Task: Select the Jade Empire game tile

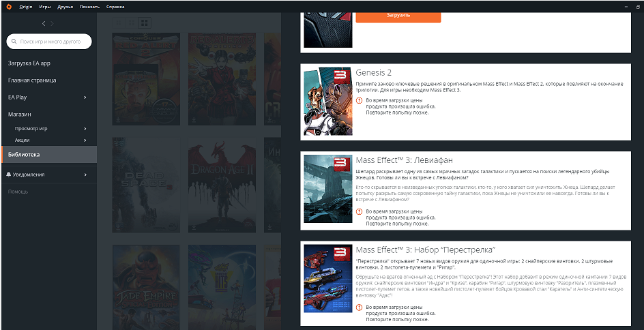Action: (x=146, y=287)
